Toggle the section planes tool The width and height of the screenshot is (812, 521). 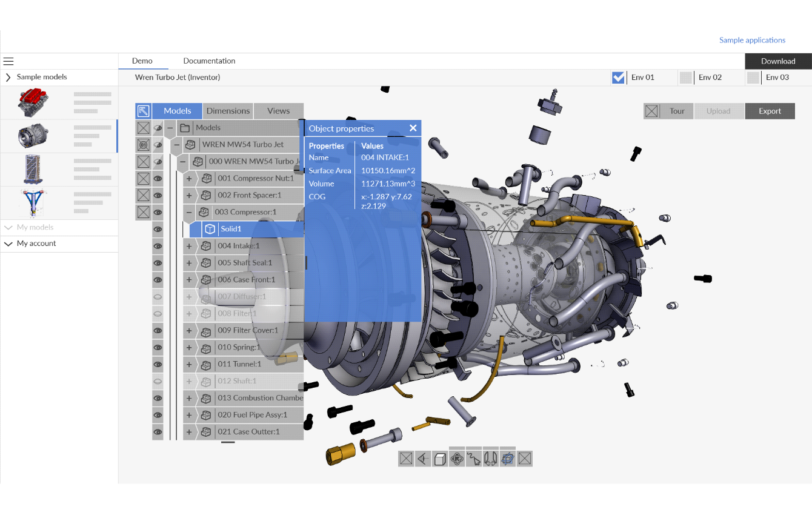pos(508,459)
